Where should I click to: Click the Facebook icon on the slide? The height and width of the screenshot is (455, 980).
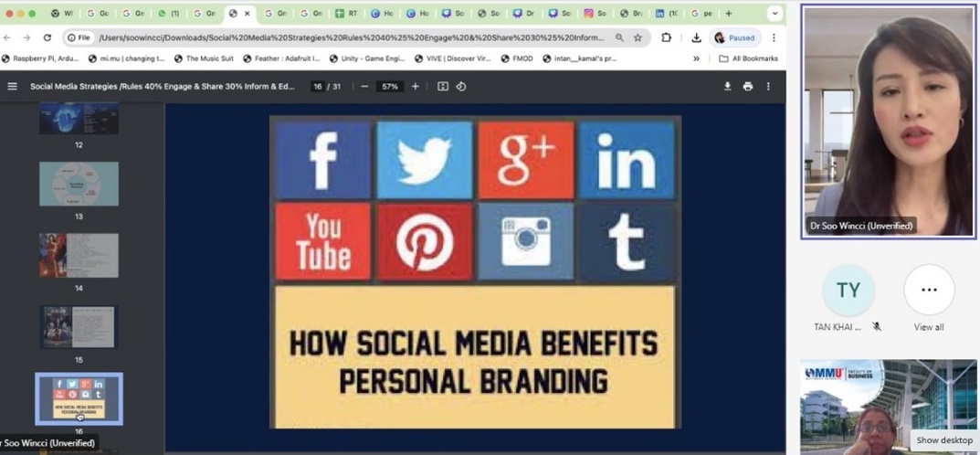point(323,160)
